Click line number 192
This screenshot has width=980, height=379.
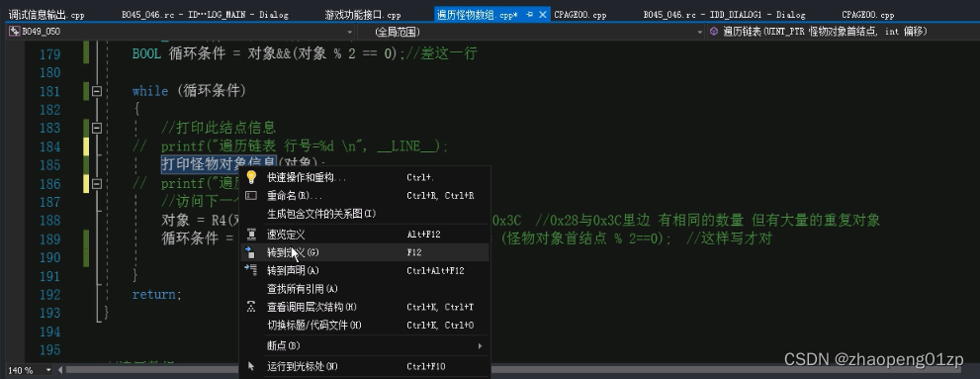click(x=49, y=294)
